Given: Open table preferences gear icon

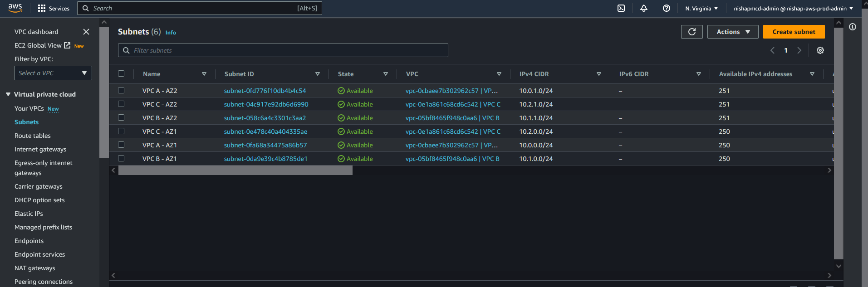Looking at the screenshot, I should (820, 50).
